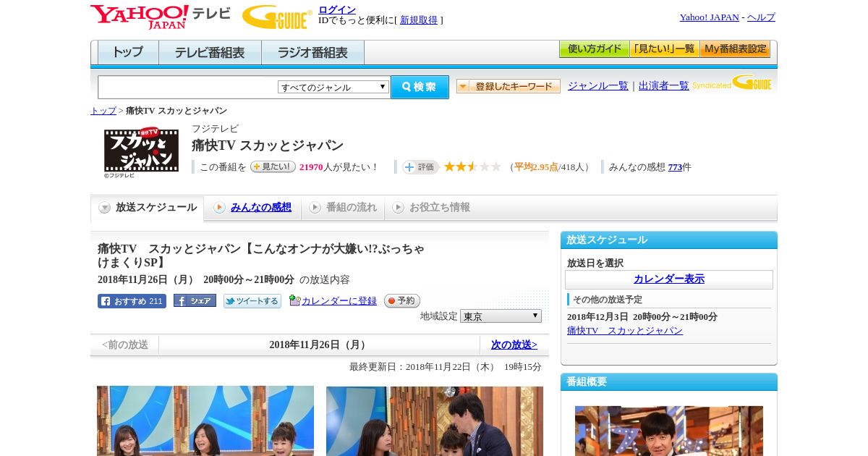This screenshot has width=868, height=456.
Task: Click the Syndicated G-GUIDE badge near search
Action: (732, 83)
